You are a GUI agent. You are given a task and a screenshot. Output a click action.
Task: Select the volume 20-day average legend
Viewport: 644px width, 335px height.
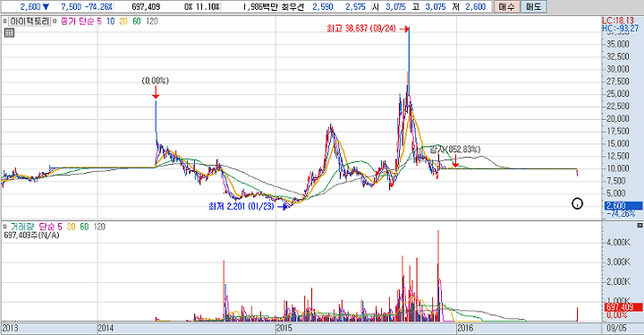[71, 227]
